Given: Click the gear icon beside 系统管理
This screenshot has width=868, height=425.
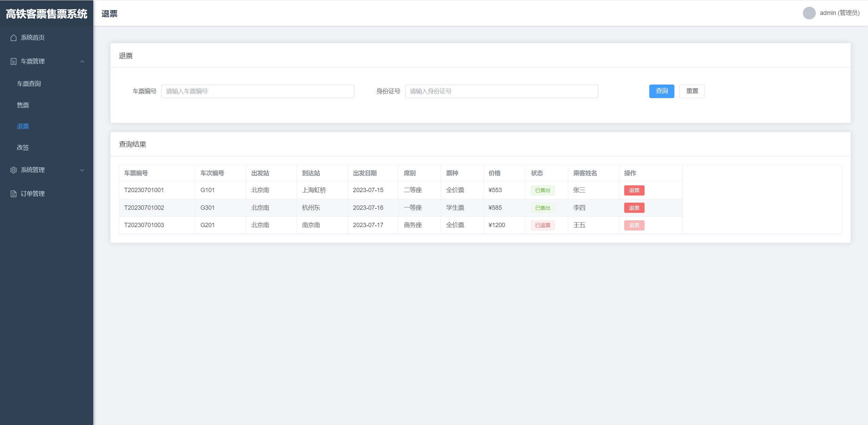Looking at the screenshot, I should [x=14, y=170].
